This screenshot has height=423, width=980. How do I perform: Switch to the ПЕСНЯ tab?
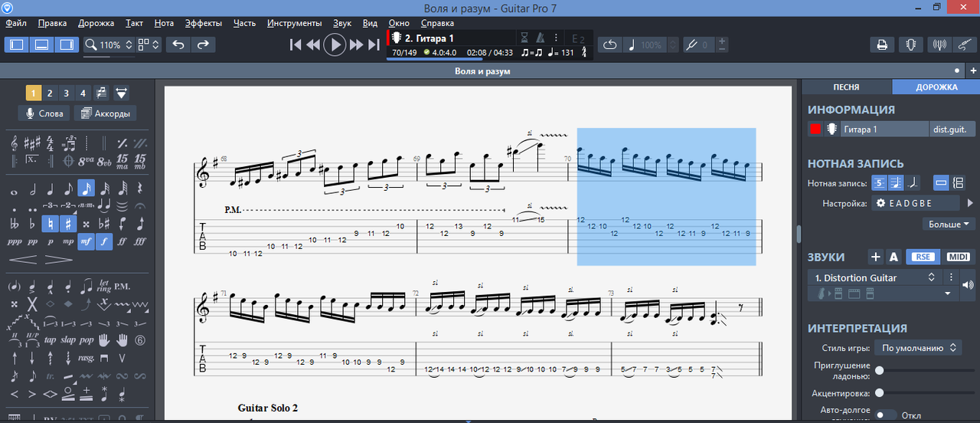(846, 87)
